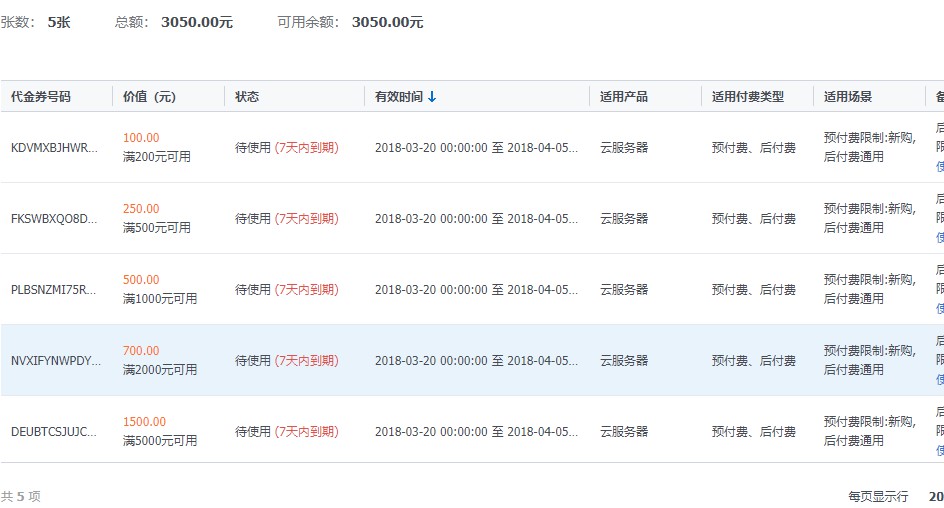
Task: Click 云服务器 in the 500.00 voucher row
Action: click(x=624, y=289)
